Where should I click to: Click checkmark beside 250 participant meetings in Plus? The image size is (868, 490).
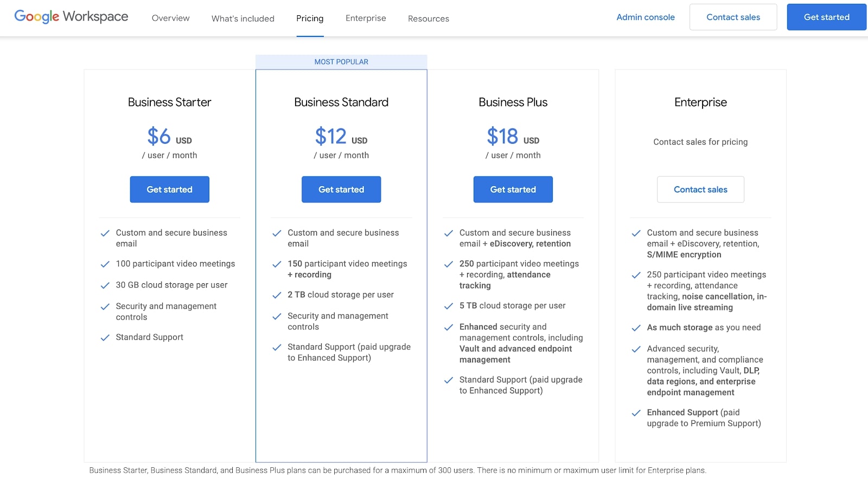(x=449, y=264)
